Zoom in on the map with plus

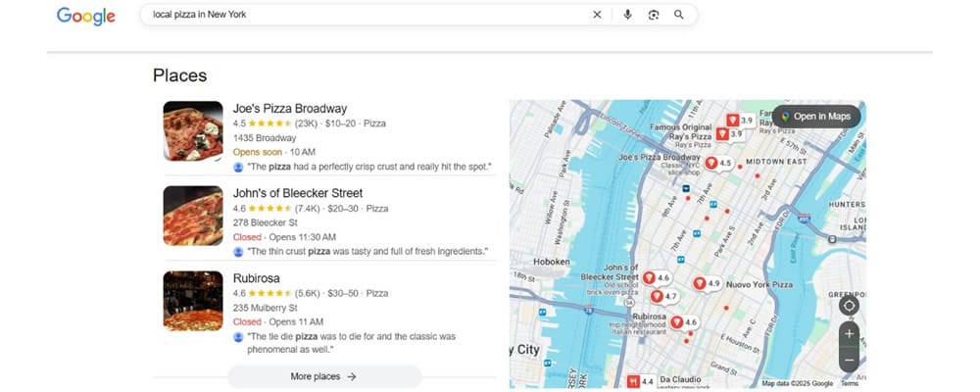pos(849,334)
